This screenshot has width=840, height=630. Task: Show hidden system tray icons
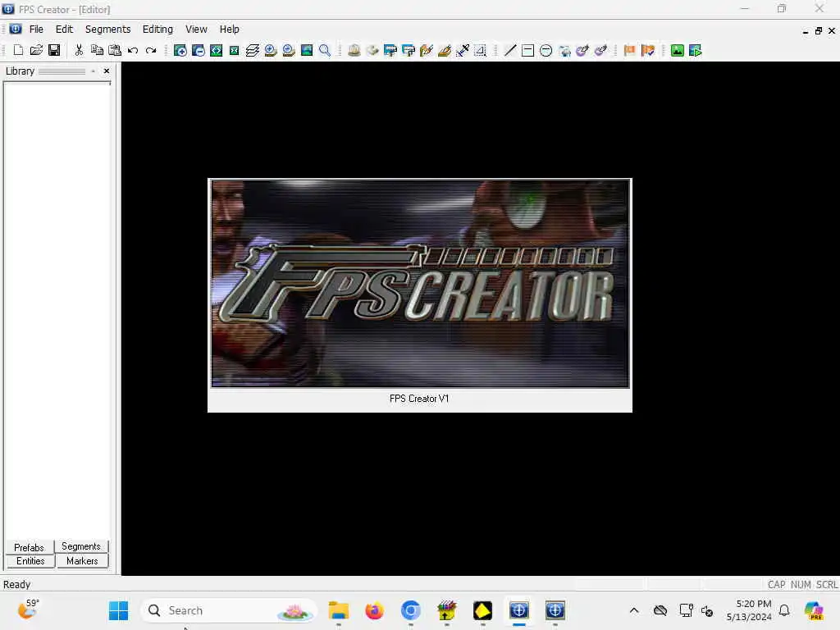634,610
